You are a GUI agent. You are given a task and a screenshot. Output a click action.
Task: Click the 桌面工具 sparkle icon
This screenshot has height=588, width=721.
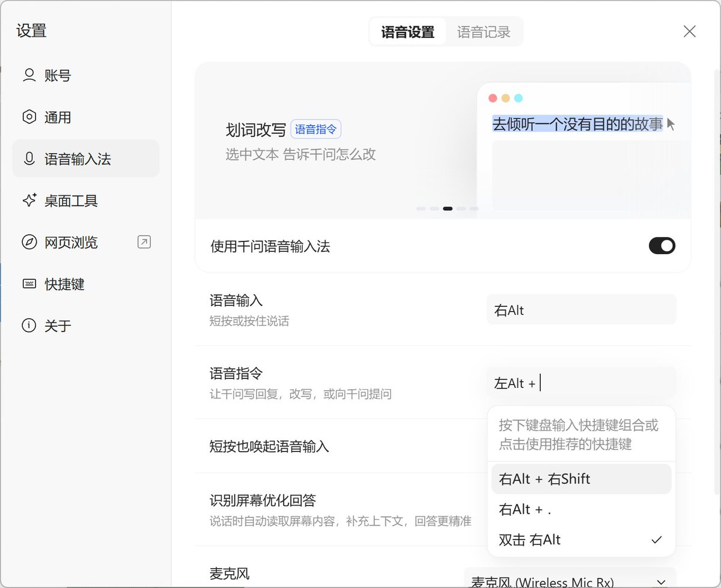point(29,201)
